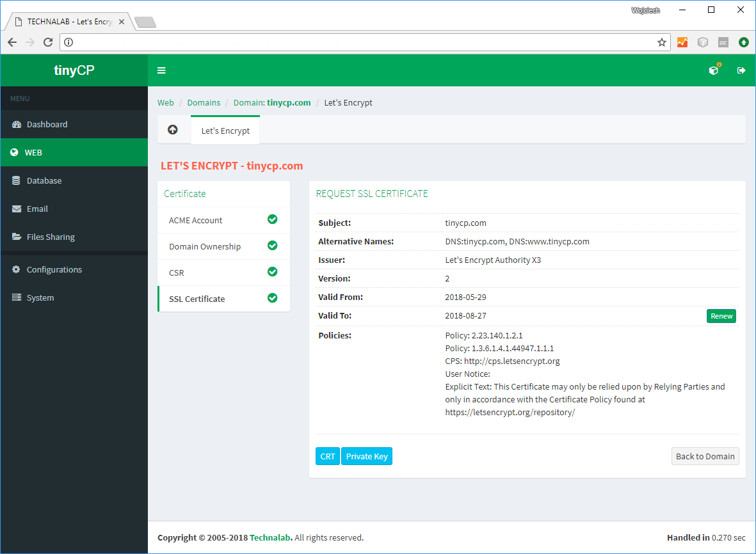Click the browser address bar field
This screenshot has width=756, height=554.
(365, 42)
